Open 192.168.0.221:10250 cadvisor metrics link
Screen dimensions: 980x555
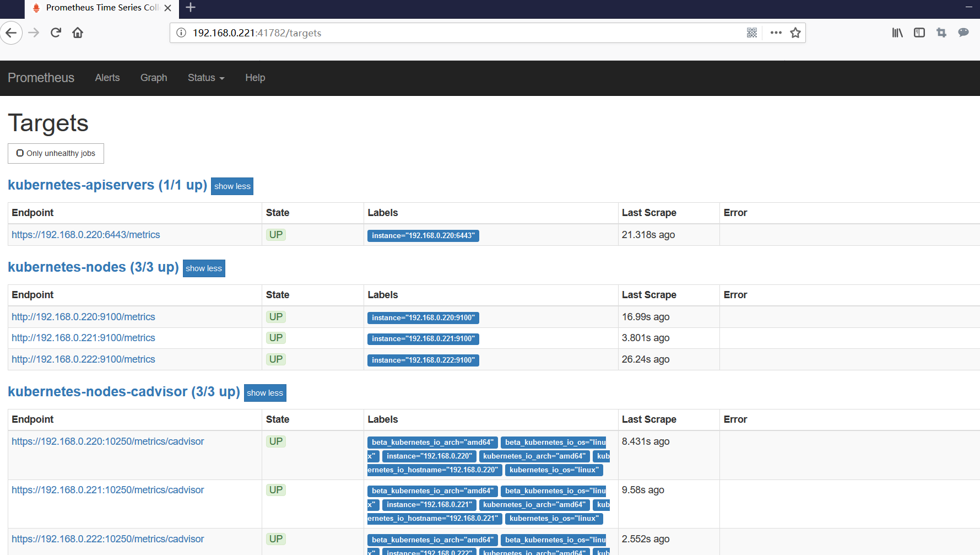click(108, 490)
